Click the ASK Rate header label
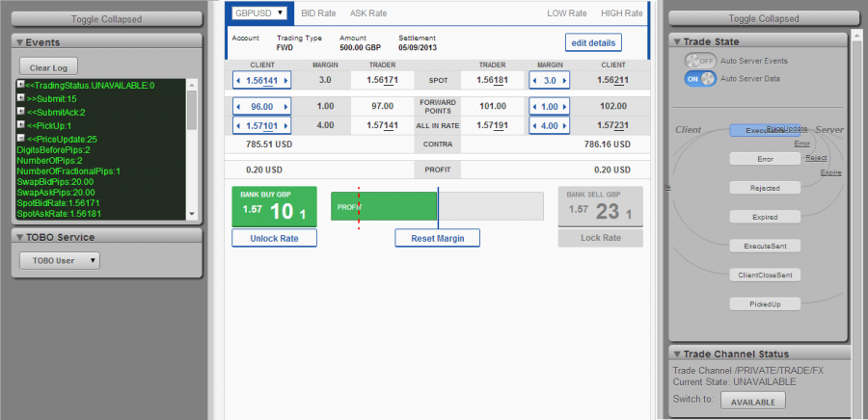This screenshot has width=868, height=420. [x=368, y=13]
